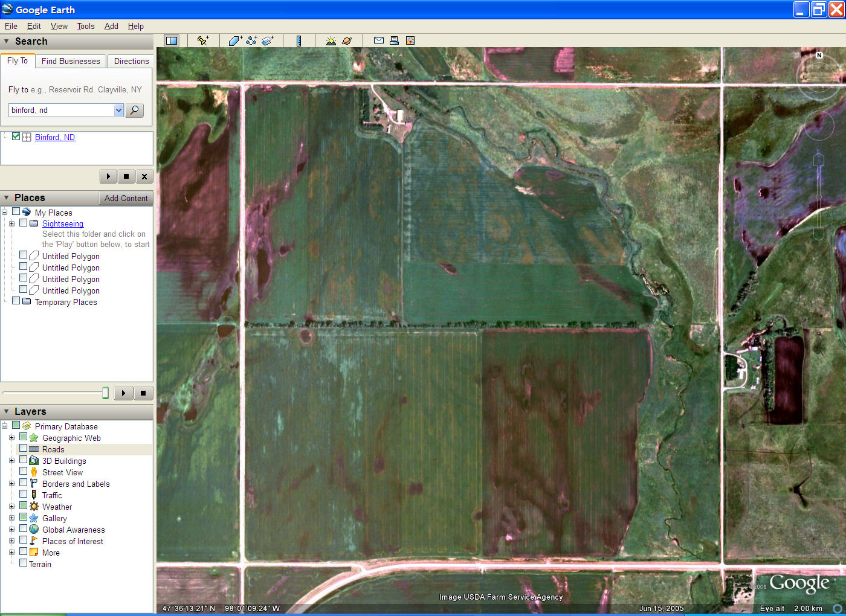Click the Places of Interest flag icon
This screenshot has height=616, width=846.
[x=34, y=541]
